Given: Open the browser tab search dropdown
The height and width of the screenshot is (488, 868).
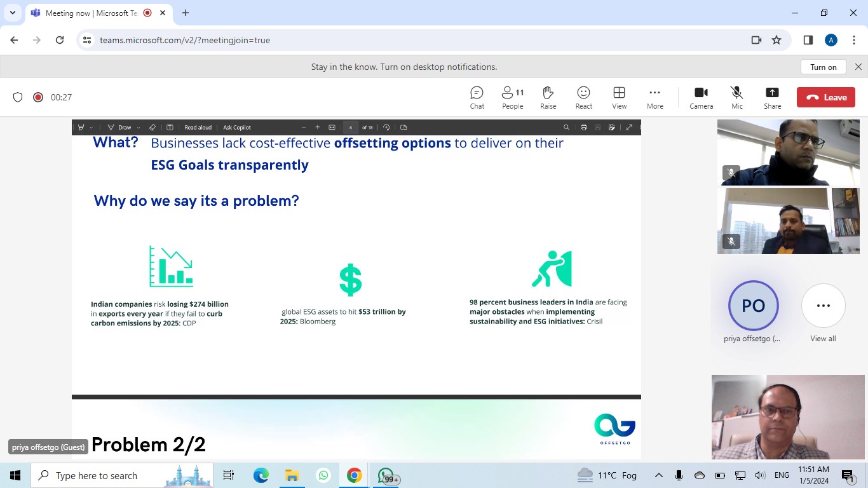Looking at the screenshot, I should coord(12,13).
